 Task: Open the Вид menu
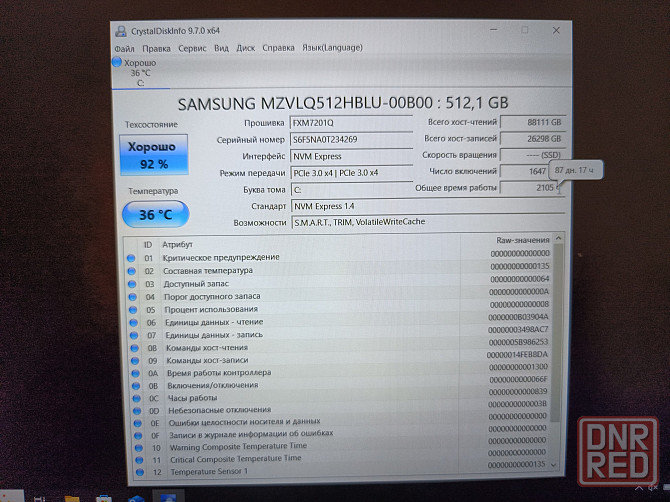coord(221,48)
